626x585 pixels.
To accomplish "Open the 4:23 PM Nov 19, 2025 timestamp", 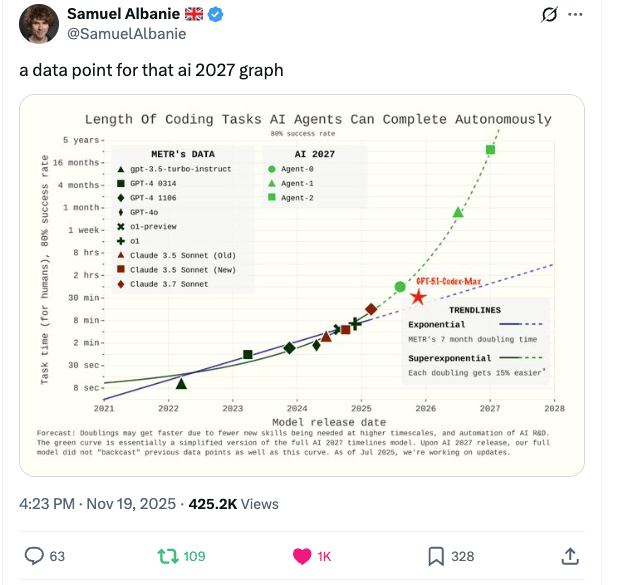I will (97, 504).
